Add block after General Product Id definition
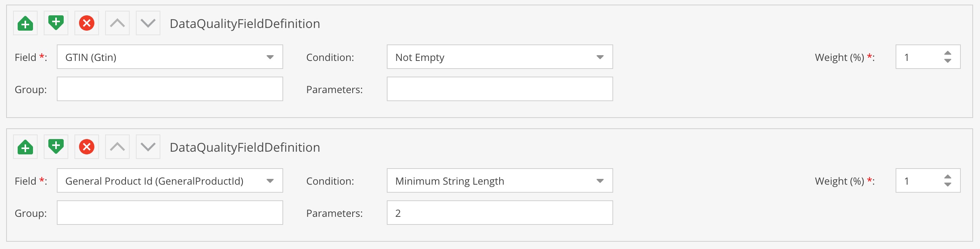Viewport: 980px width, 249px height. click(x=56, y=147)
